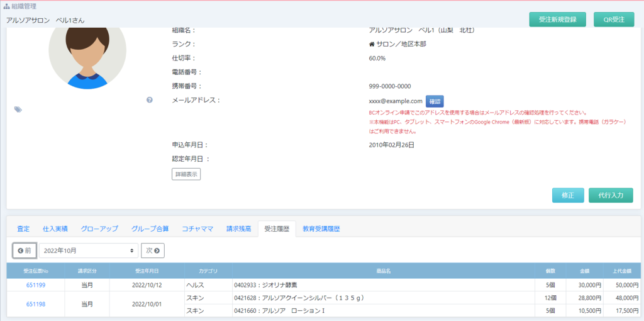Open order slip 651199 link
The image size is (644, 321).
(35, 285)
